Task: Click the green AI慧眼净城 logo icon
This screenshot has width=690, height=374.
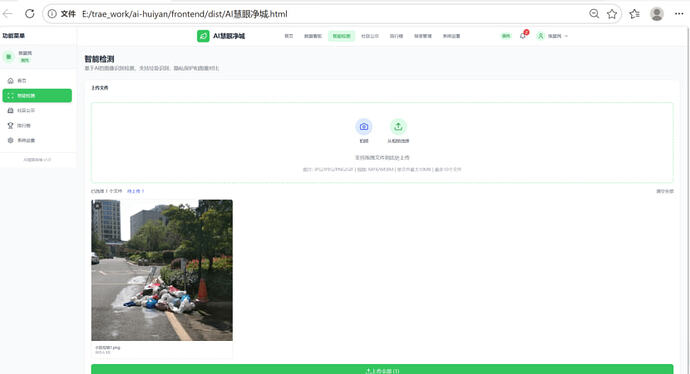Action: 203,36
